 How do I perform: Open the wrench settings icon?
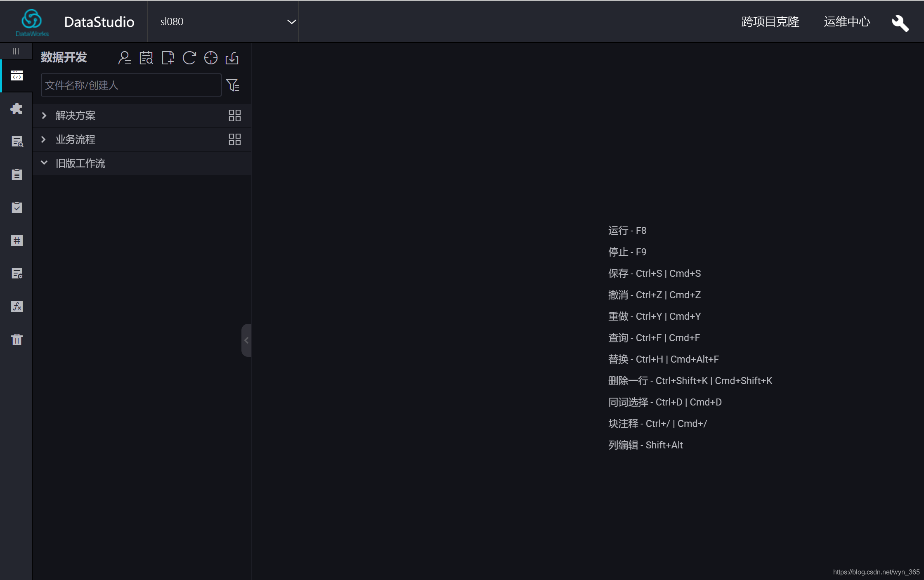[900, 23]
